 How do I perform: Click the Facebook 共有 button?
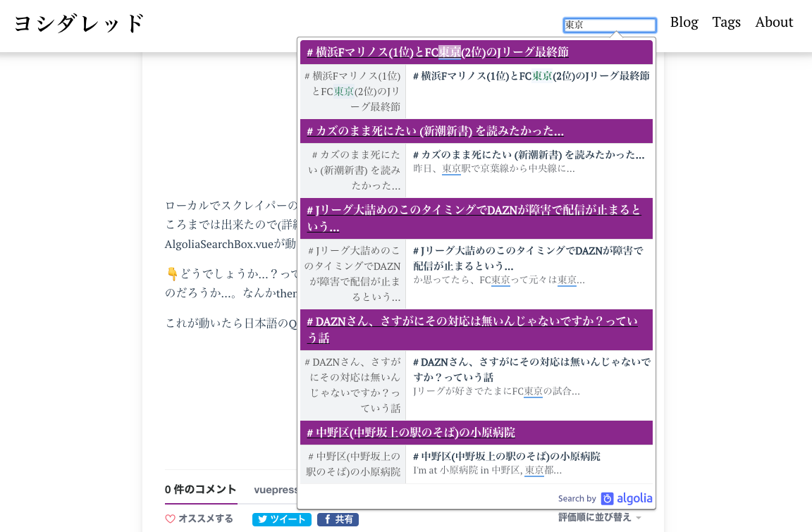338,519
